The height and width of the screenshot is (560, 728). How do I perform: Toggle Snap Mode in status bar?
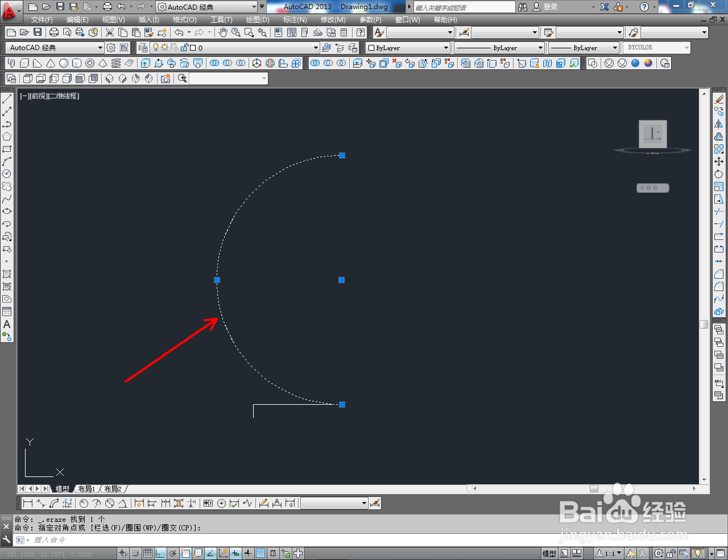135,553
